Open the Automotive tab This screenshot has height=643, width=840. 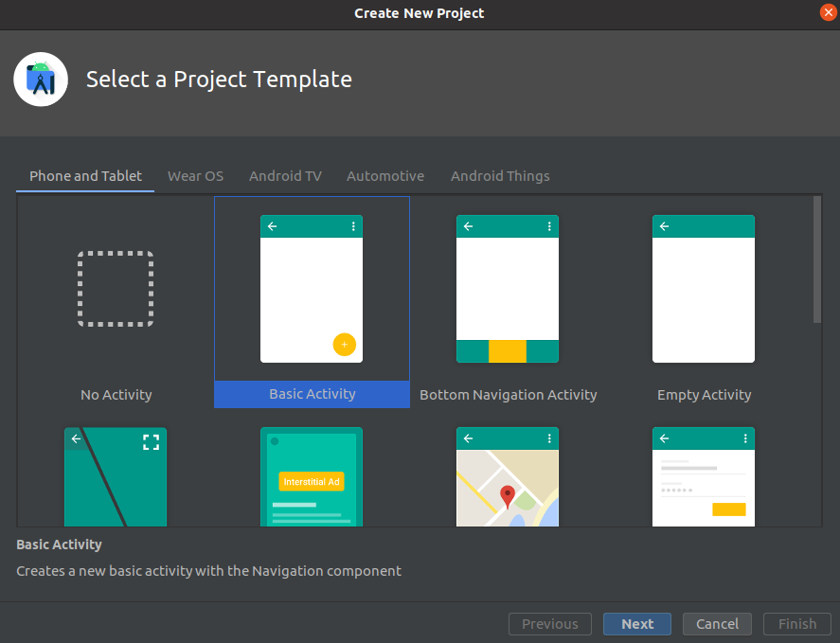tap(385, 176)
